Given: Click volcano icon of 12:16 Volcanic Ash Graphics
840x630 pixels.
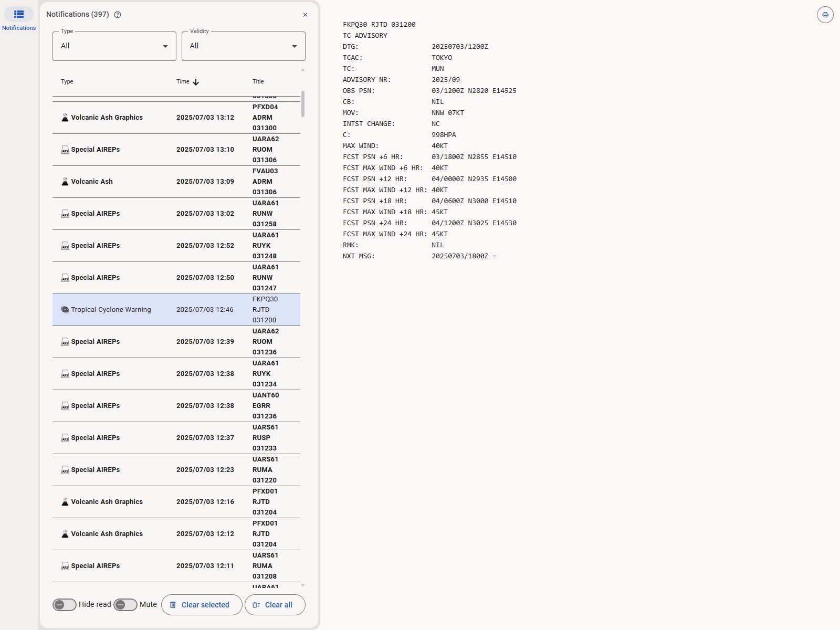Looking at the screenshot, I should (x=65, y=502).
